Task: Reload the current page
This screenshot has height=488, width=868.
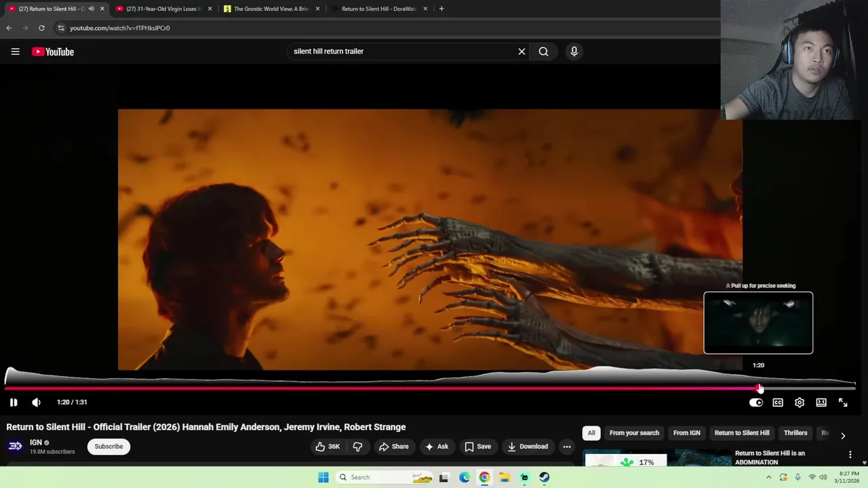Action: click(41, 28)
